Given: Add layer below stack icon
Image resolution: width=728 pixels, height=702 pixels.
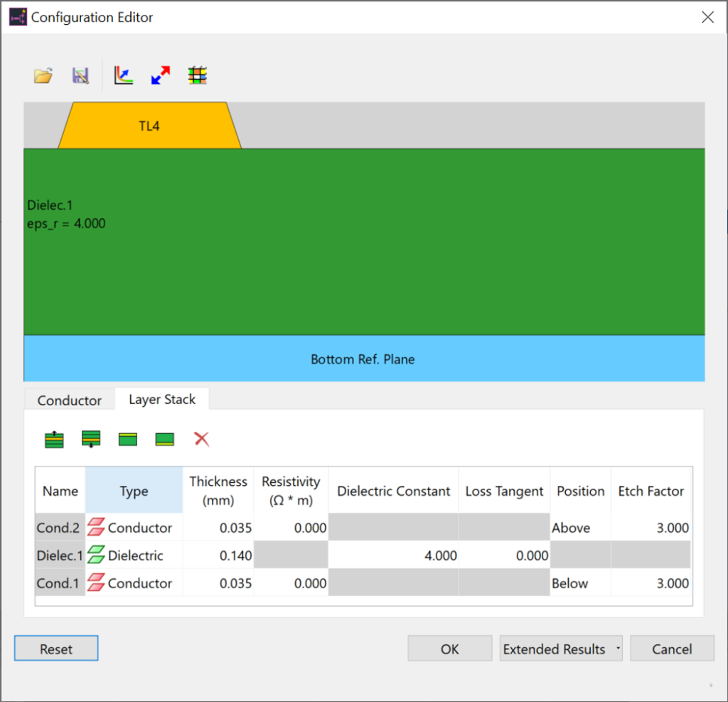Looking at the screenshot, I should tap(91, 439).
